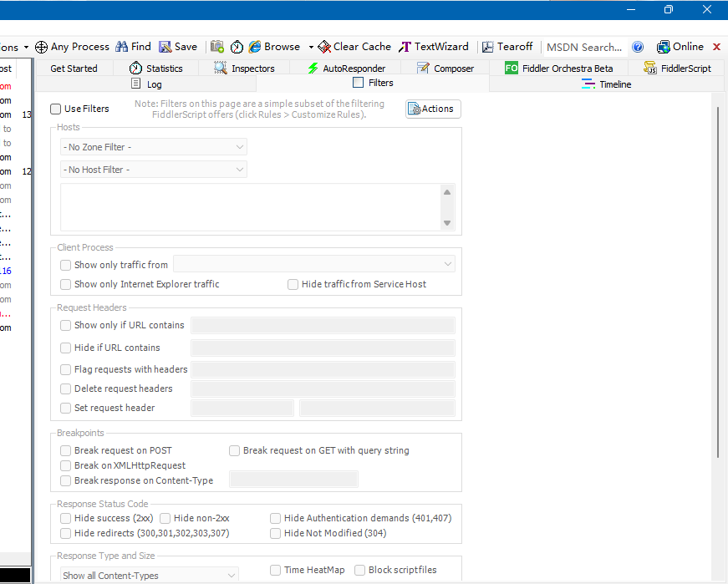Click the stopwatch timer toolbar icon
The image size is (728, 584).
[237, 47]
